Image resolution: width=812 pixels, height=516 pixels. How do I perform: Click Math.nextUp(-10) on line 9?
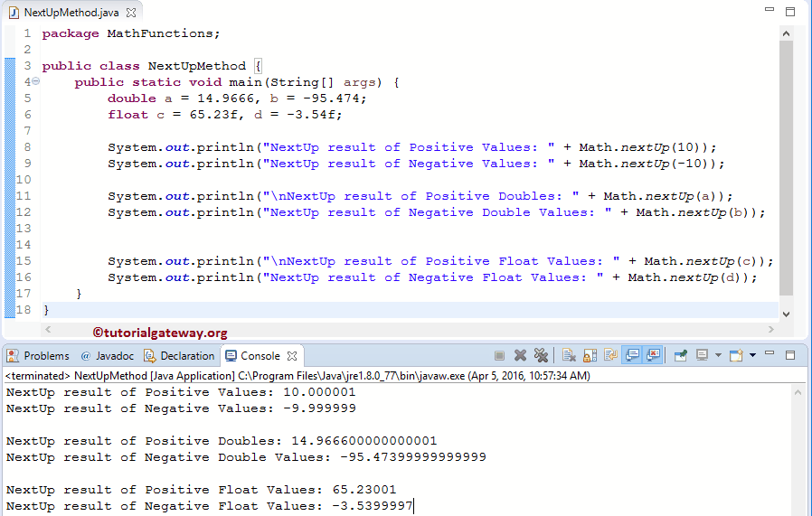tap(647, 164)
